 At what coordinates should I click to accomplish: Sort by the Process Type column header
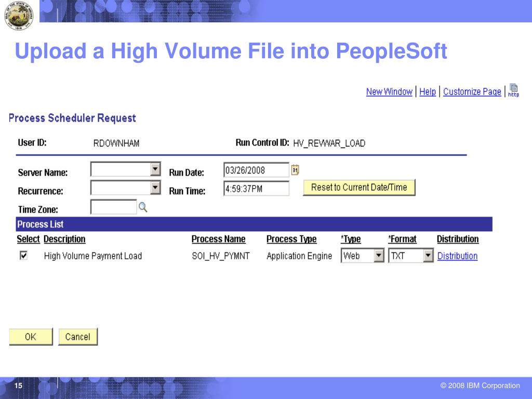[291, 239]
